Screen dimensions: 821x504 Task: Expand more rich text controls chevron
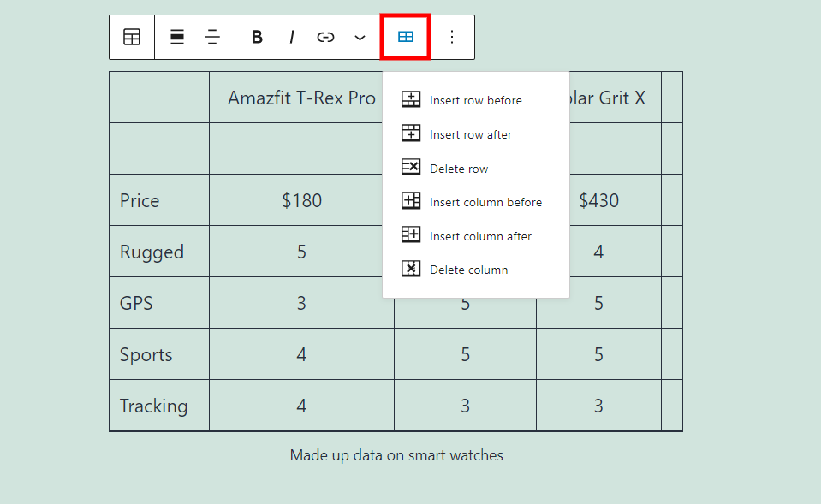click(x=360, y=38)
